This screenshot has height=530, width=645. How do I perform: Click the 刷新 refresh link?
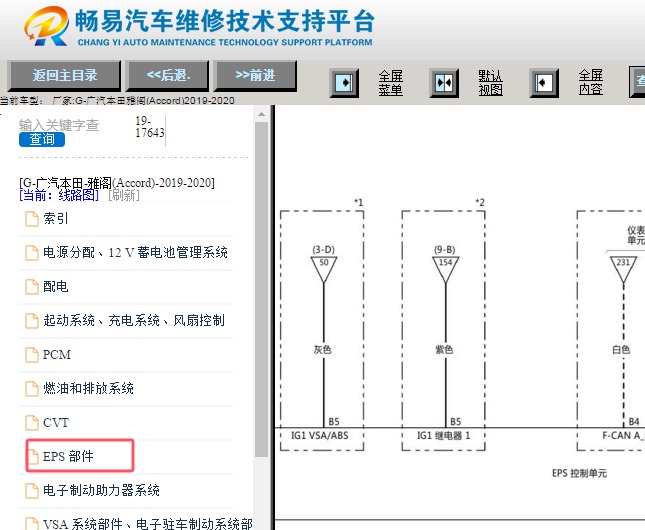[124, 195]
